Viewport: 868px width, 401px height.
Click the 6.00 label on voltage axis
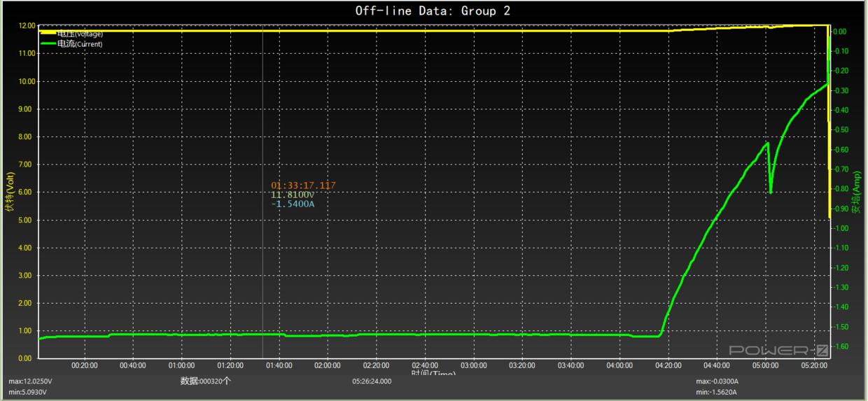24,192
